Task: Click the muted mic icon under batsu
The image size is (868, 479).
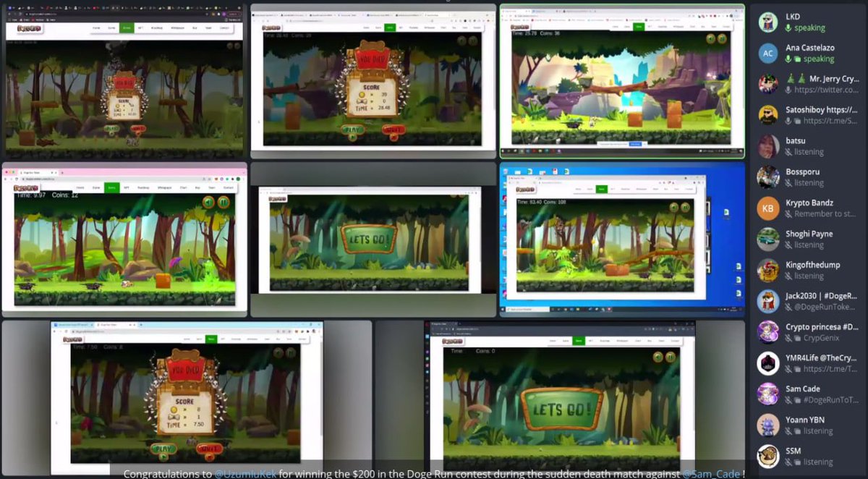Action: pos(788,153)
